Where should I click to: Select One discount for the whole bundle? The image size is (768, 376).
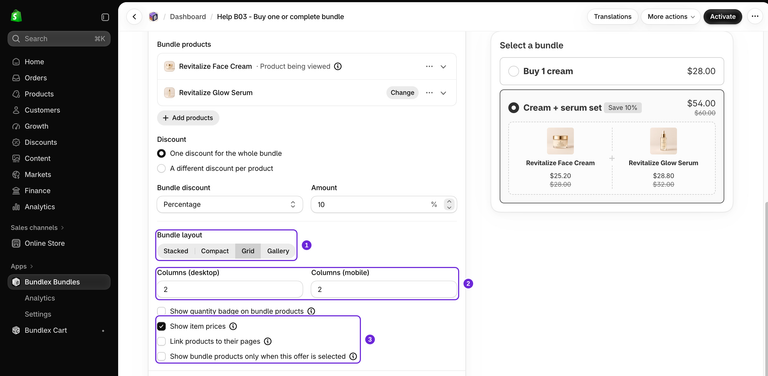point(161,153)
